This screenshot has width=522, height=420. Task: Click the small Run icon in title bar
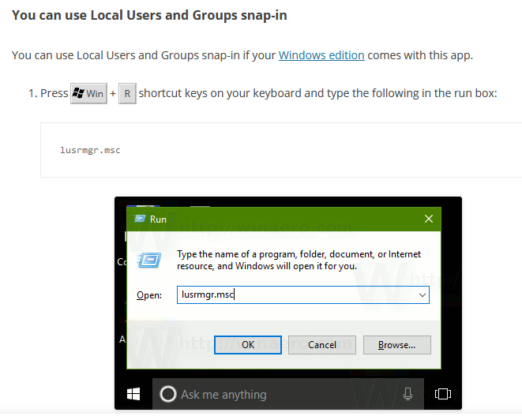140,219
